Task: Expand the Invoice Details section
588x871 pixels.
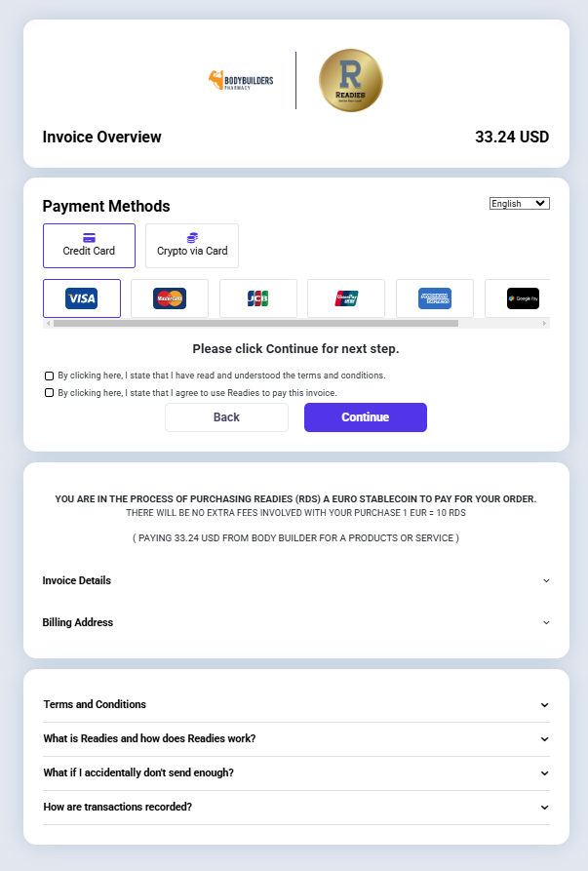Action: pos(295,580)
